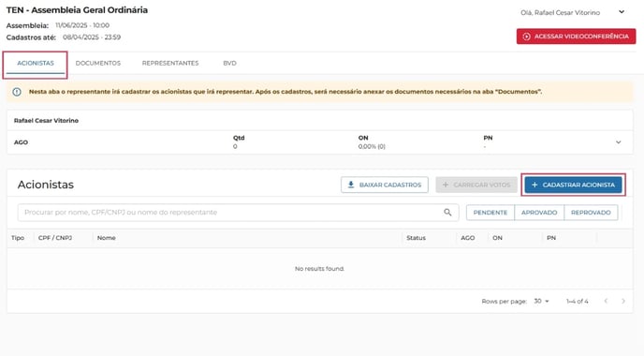
Task: Click the Tipo column header
Action: (18, 238)
